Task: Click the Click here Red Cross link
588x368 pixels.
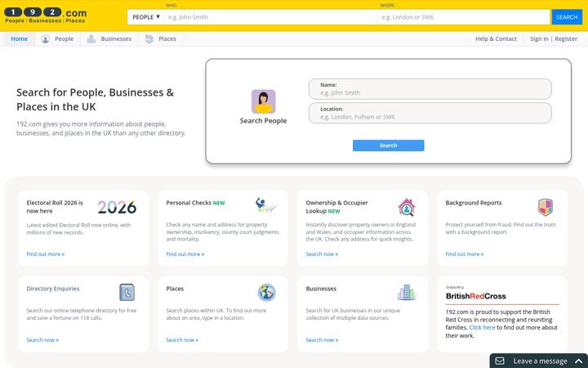Action: [482, 327]
